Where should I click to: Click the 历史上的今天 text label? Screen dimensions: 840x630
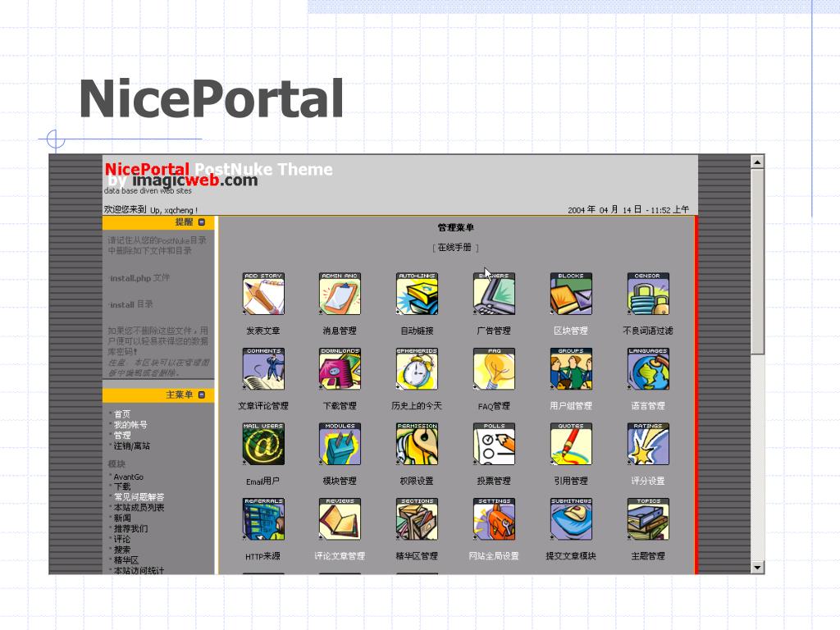[417, 406]
